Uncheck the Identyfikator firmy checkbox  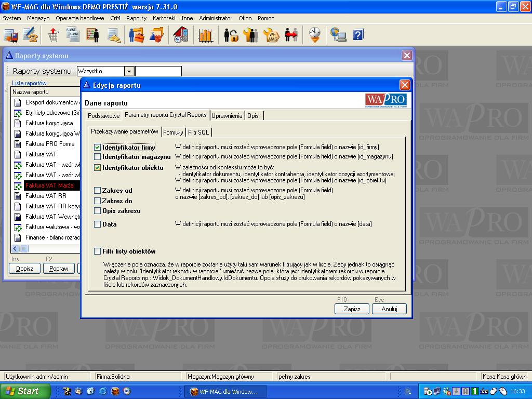[98, 148]
